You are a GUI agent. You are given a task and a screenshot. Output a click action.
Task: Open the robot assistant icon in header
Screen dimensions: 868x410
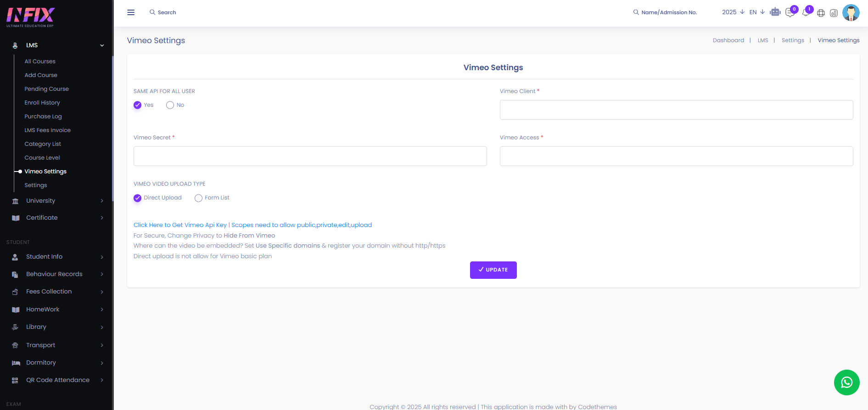click(775, 12)
